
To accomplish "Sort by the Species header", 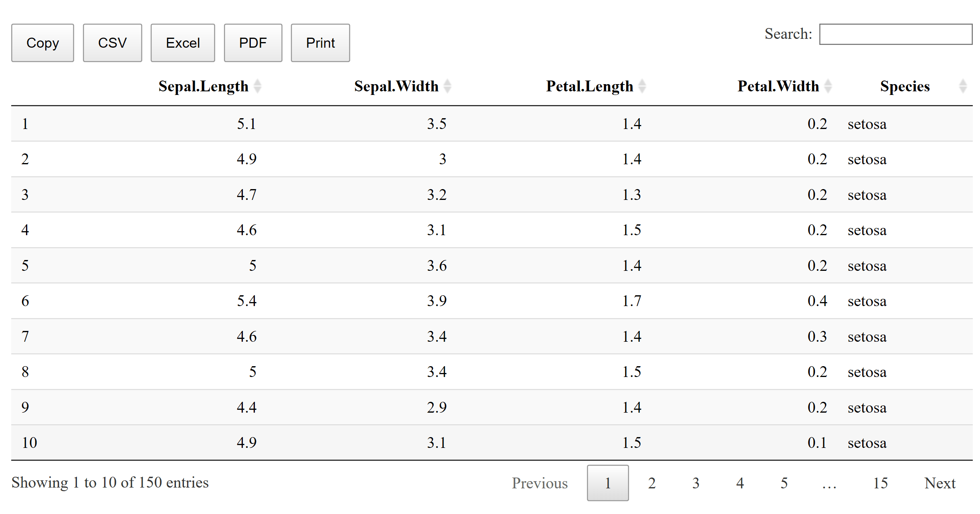I will [x=905, y=86].
